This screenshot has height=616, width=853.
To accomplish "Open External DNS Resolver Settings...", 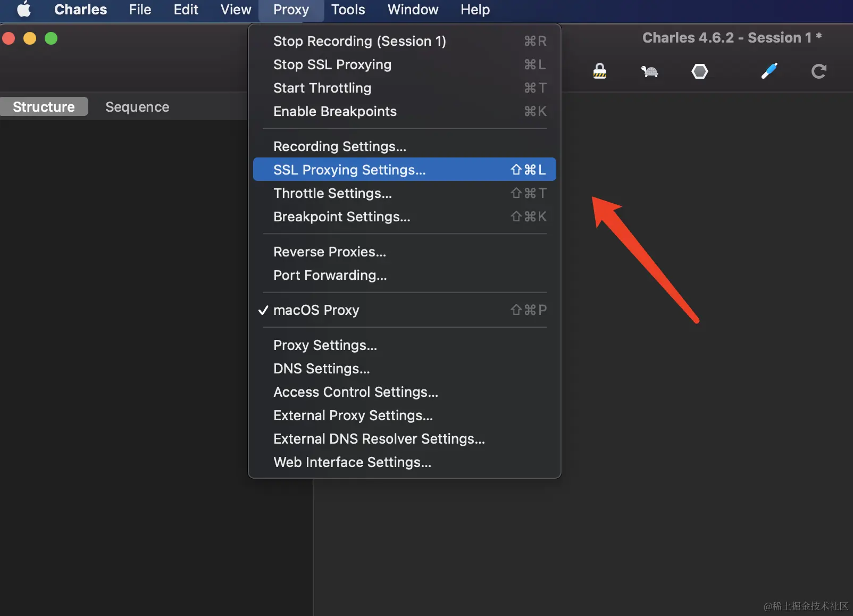I will pyautogui.click(x=405, y=439).
